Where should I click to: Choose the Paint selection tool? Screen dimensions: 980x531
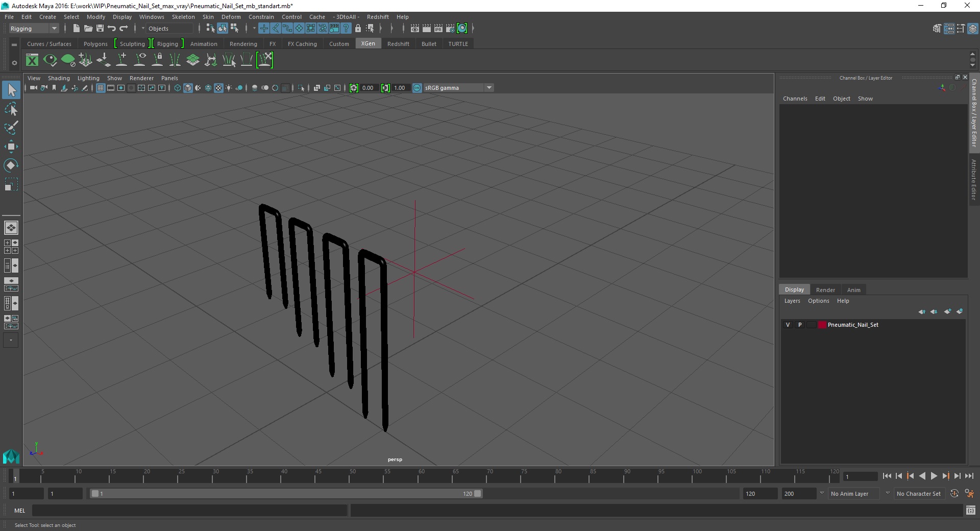tap(11, 128)
